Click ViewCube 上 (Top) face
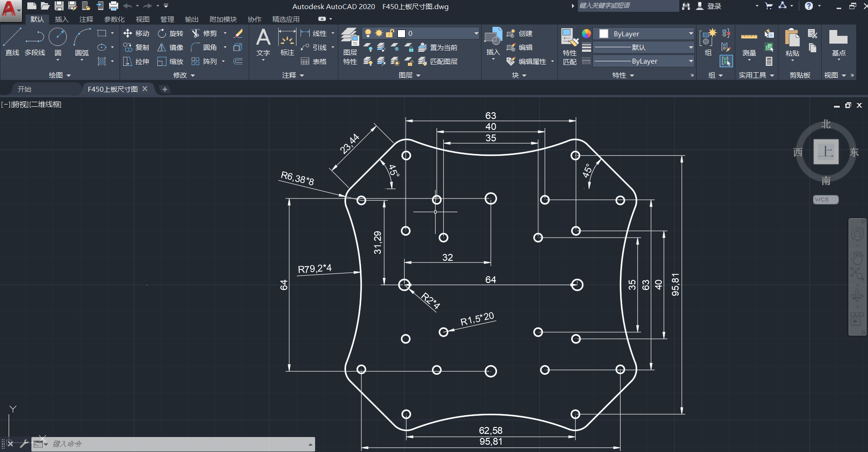Viewport: 868px width, 452px height. pos(826,152)
